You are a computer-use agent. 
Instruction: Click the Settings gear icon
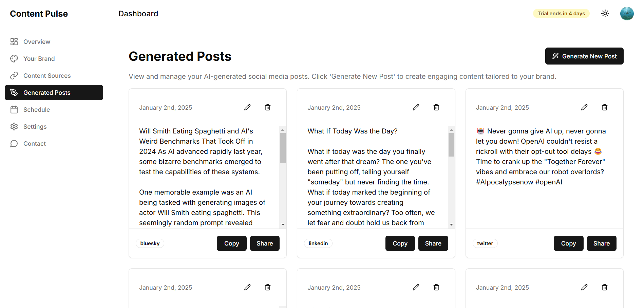click(14, 126)
